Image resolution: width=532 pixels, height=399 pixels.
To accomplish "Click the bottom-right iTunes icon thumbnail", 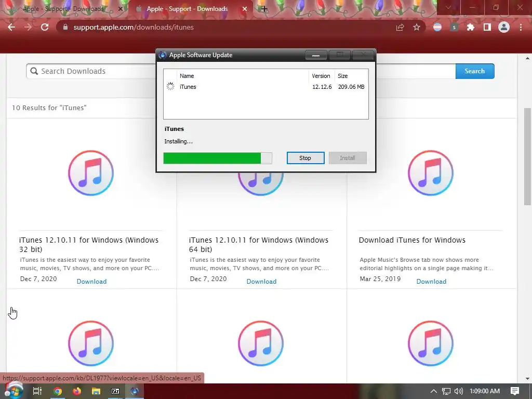I will (x=431, y=343).
